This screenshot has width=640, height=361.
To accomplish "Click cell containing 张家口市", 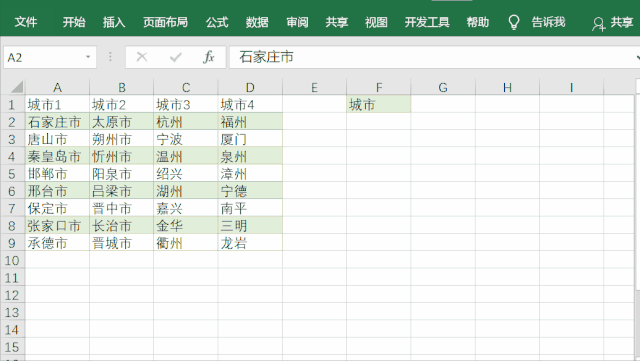I will point(57,226).
